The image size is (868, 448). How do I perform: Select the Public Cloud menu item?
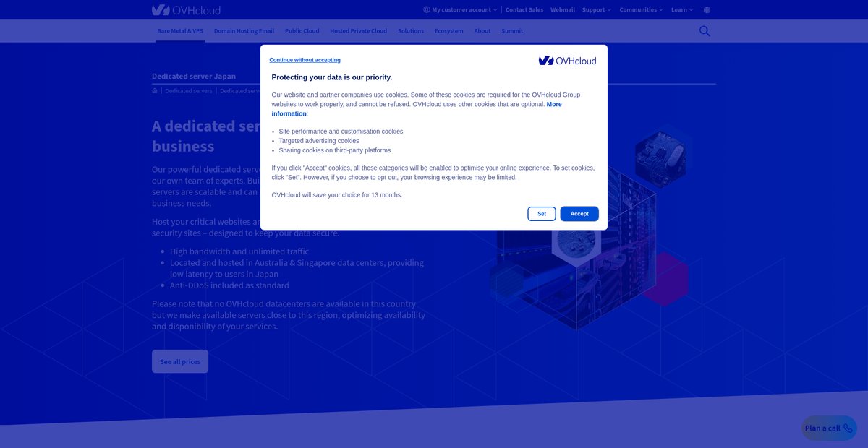pyautogui.click(x=302, y=31)
